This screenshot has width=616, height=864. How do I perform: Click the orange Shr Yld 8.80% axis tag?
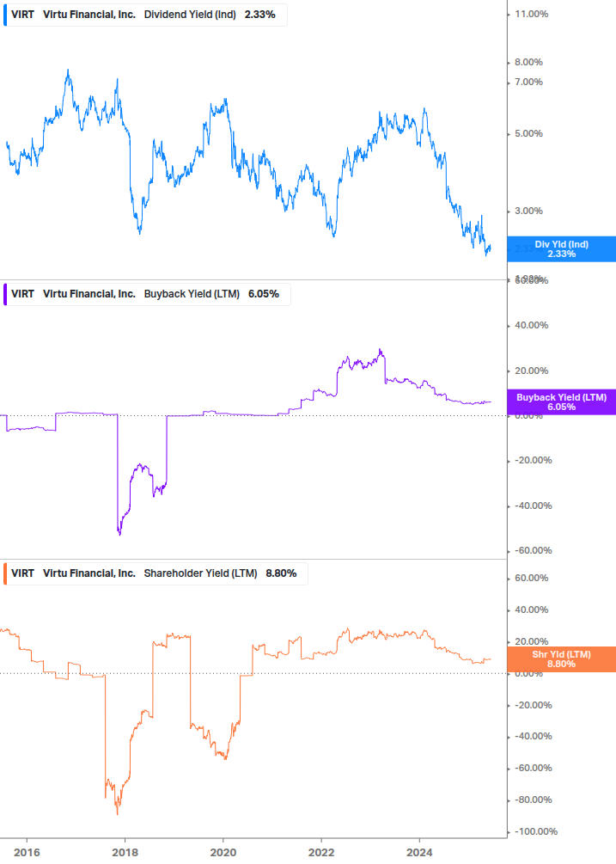tap(562, 659)
